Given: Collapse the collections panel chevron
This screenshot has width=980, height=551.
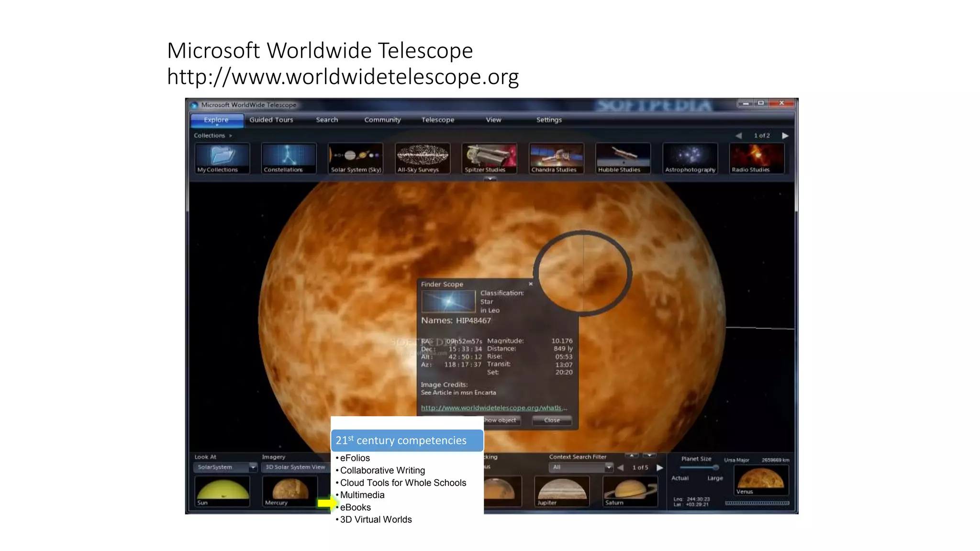Looking at the screenshot, I should 490,179.
